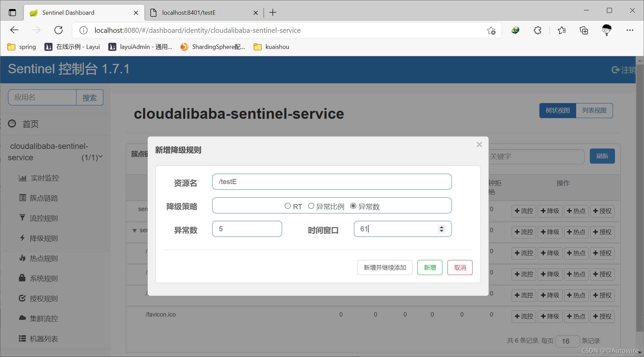Open 授权规则 in the sidebar
The height and width of the screenshot is (357, 644).
tap(44, 299)
